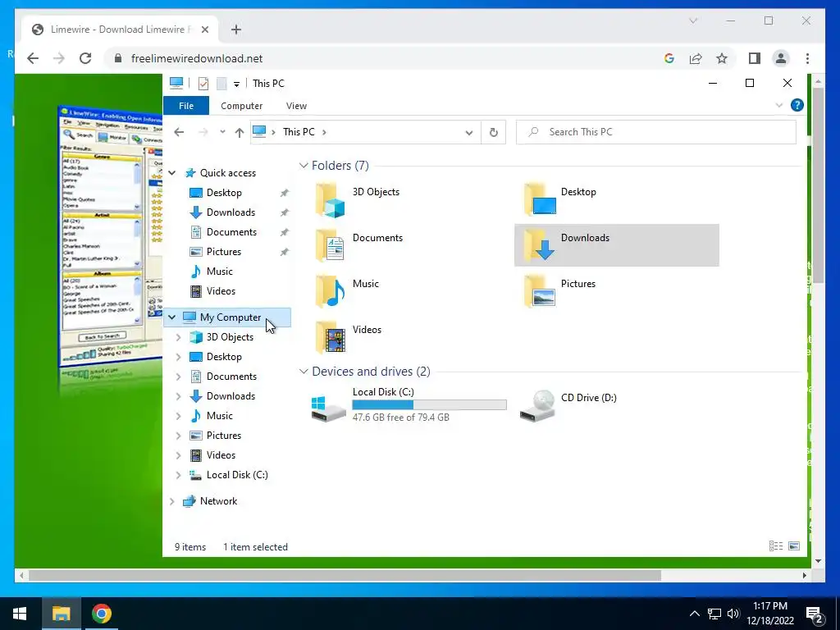The image size is (840, 630).
Task: Click the browser horizontal scrollbar
Action: click(x=345, y=575)
